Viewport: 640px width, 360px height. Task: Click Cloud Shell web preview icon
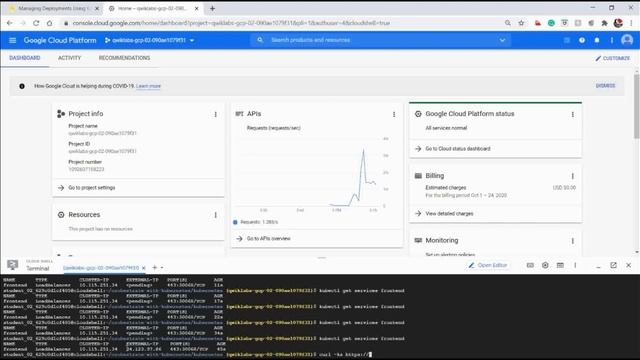point(560,265)
